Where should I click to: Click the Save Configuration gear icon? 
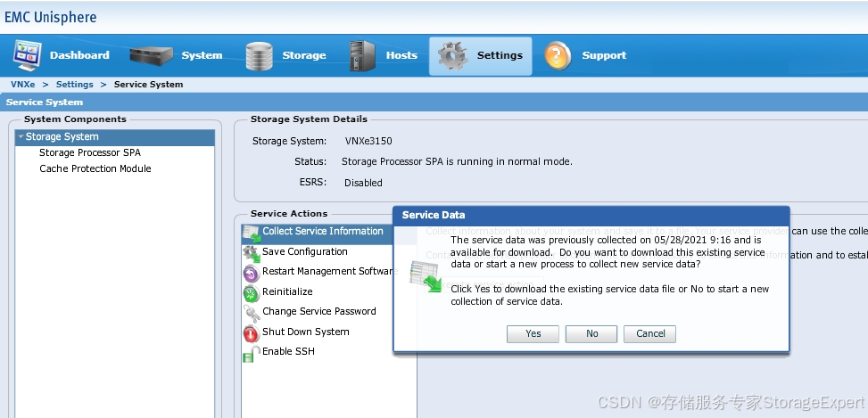(252, 254)
